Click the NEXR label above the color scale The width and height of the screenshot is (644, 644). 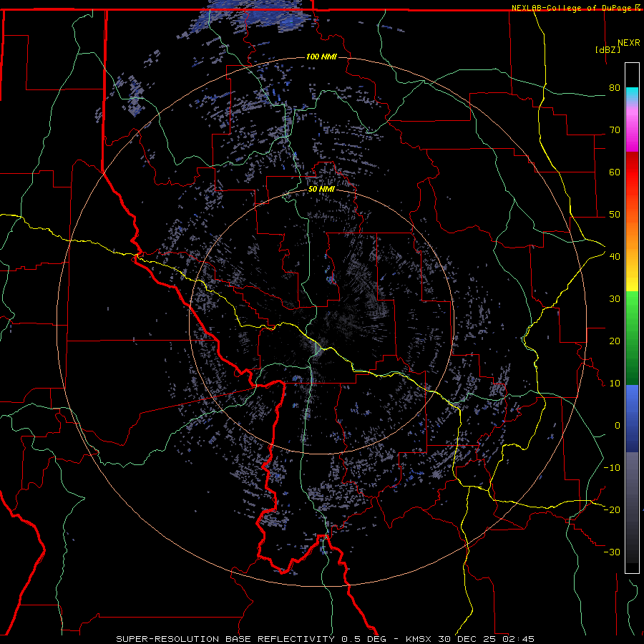[628, 43]
